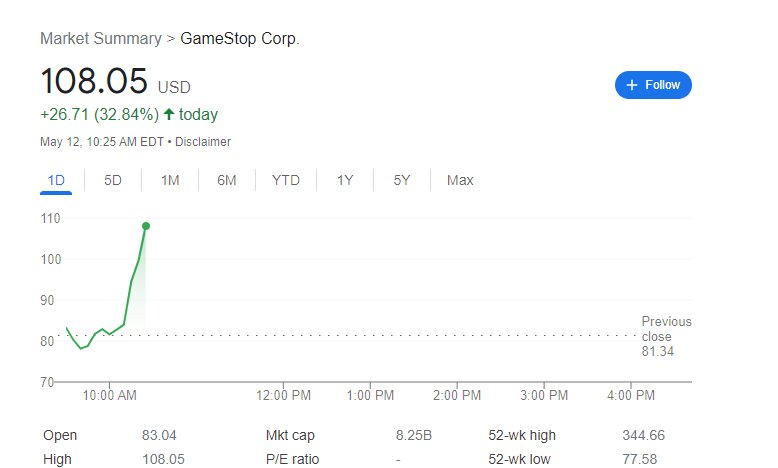
Task: Click the Previous close 81.34 label
Action: click(666, 336)
